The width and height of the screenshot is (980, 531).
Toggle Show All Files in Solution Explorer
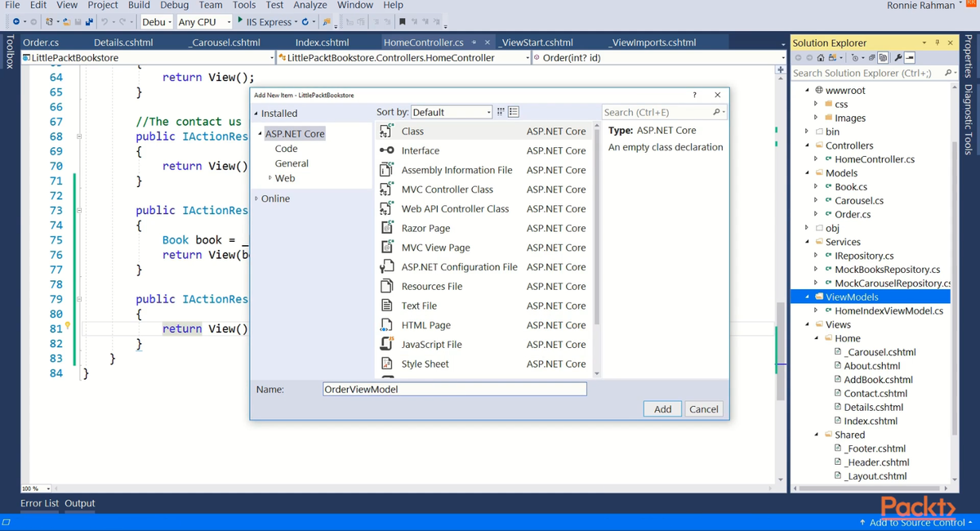tap(883, 58)
